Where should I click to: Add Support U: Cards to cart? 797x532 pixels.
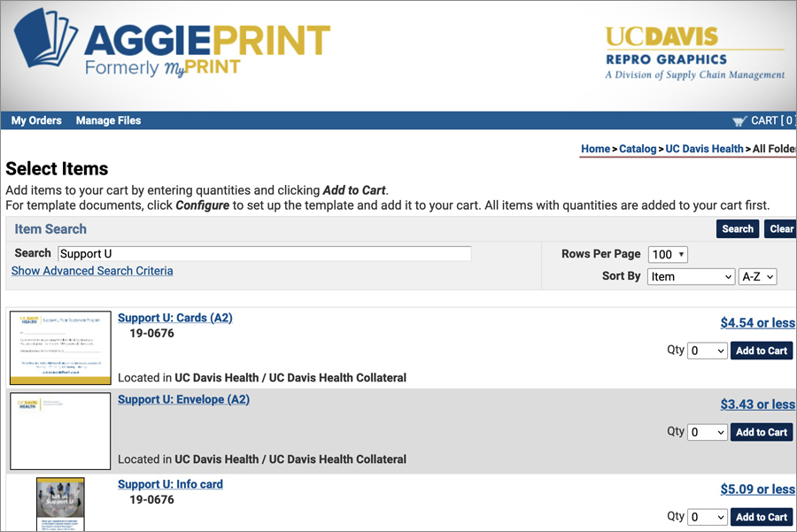(x=762, y=351)
